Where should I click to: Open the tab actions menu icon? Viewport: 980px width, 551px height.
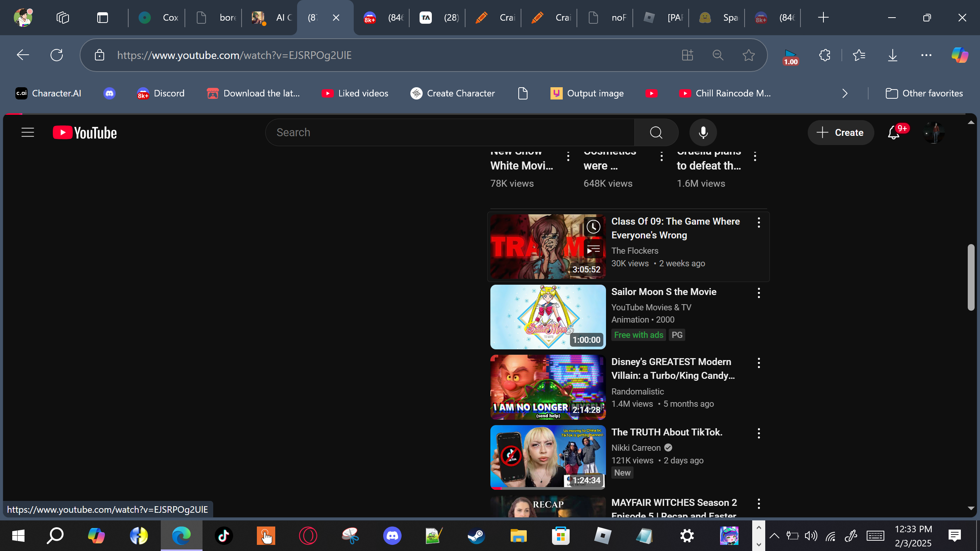(x=103, y=18)
